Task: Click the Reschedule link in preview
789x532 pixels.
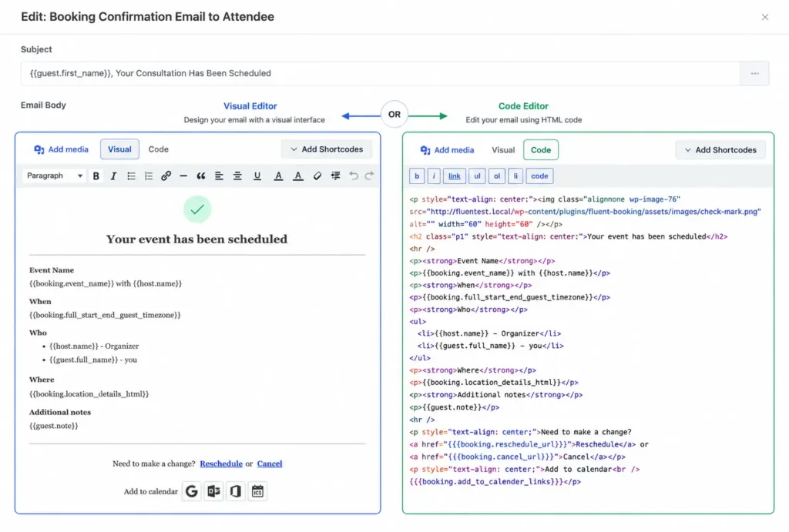Action: tap(221, 463)
